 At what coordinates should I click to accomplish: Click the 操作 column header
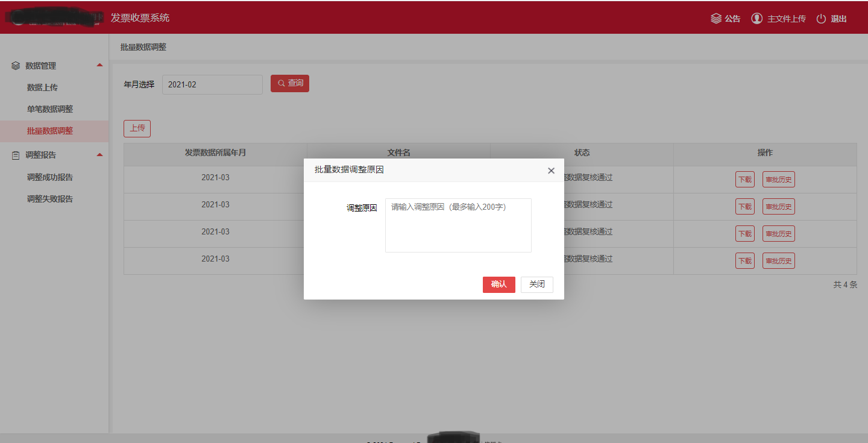click(765, 153)
